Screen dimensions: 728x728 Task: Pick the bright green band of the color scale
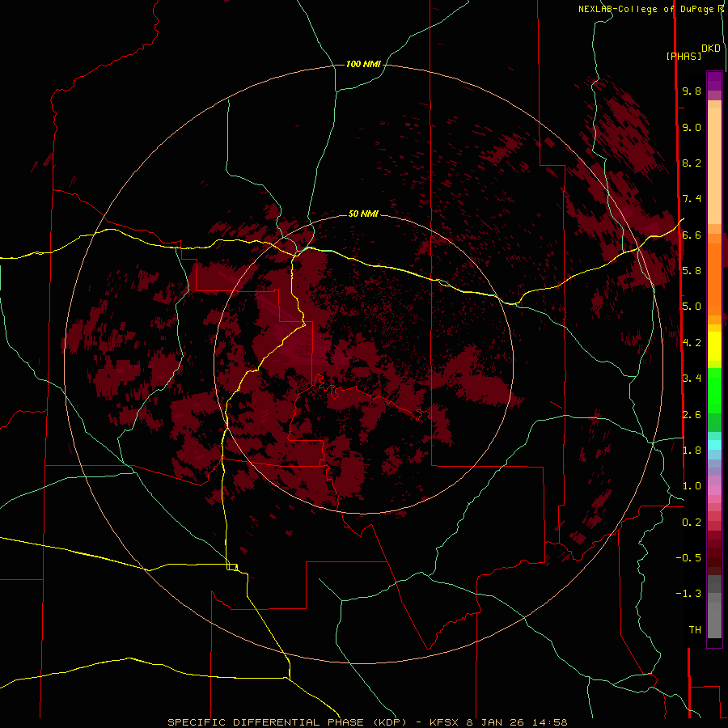(x=714, y=389)
